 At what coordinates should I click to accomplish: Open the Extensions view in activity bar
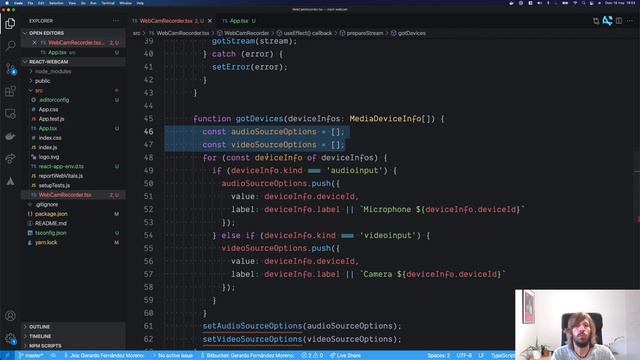click(x=10, y=91)
